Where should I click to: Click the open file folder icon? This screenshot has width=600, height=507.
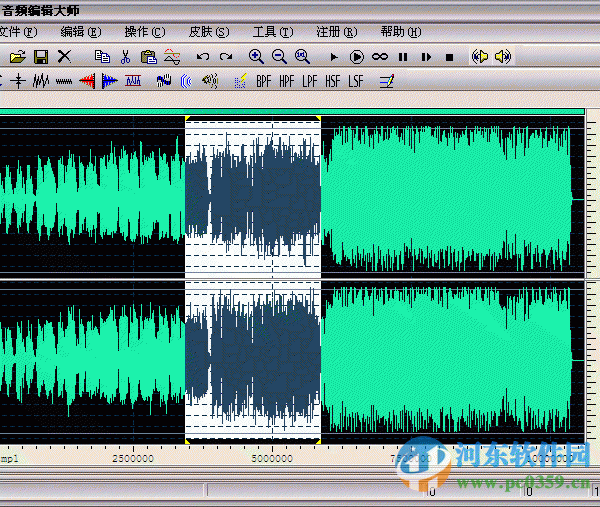(18, 57)
